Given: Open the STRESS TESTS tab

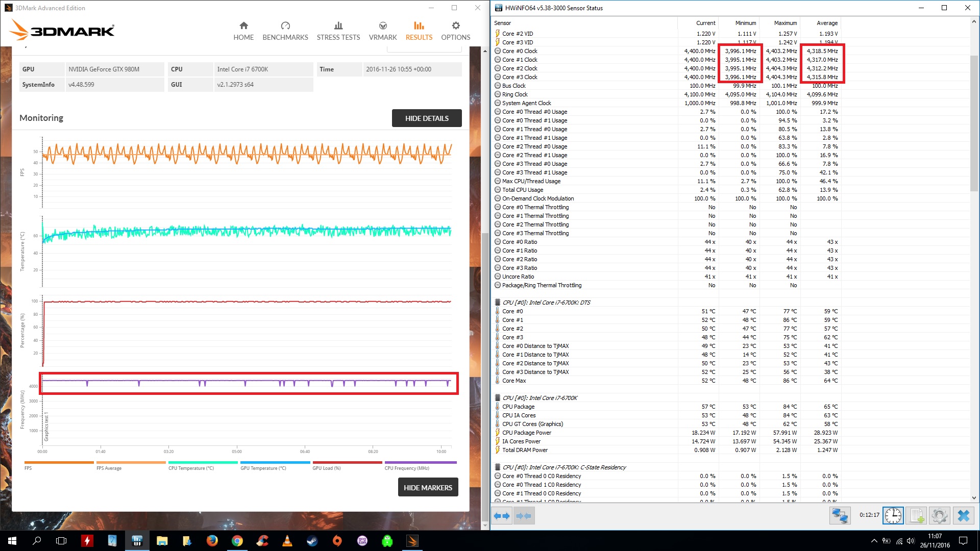Looking at the screenshot, I should (338, 31).
